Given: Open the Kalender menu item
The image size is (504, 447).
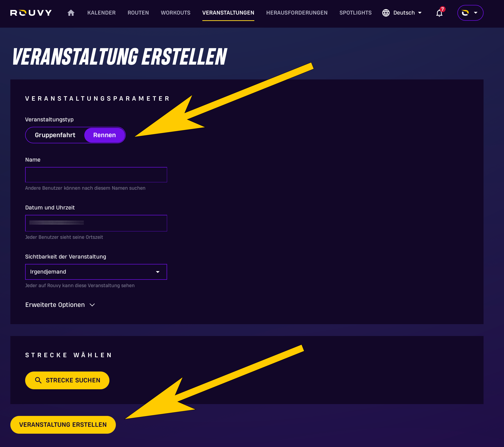Looking at the screenshot, I should tap(101, 13).
